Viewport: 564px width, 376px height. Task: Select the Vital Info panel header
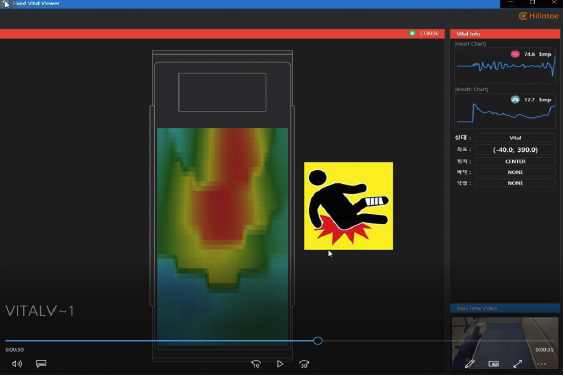[505, 33]
